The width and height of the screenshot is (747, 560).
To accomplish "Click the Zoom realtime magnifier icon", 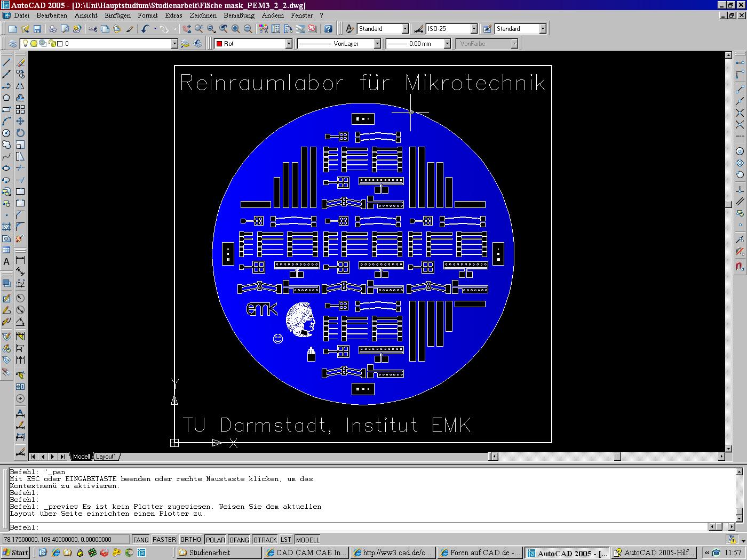I will [x=198, y=29].
